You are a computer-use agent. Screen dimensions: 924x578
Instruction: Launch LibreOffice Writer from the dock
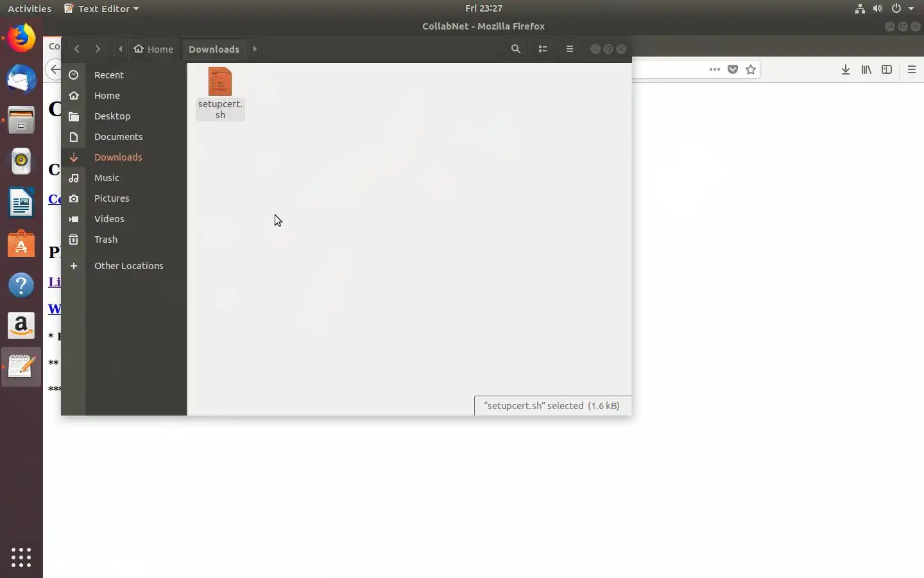click(21, 202)
